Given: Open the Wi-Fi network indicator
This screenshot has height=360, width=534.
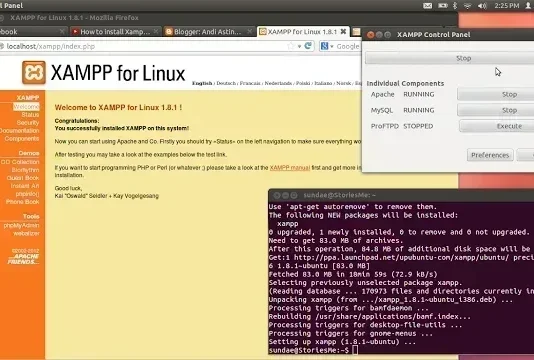Looking at the screenshot, I should click(x=468, y=5).
